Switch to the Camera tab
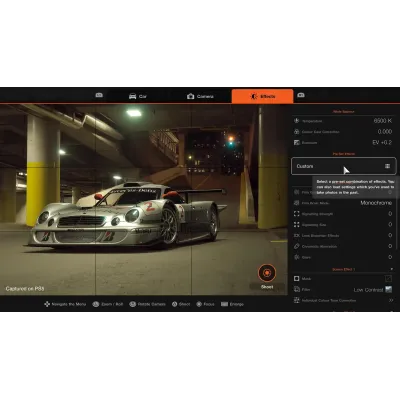This screenshot has height=400, width=400. pos(200,96)
